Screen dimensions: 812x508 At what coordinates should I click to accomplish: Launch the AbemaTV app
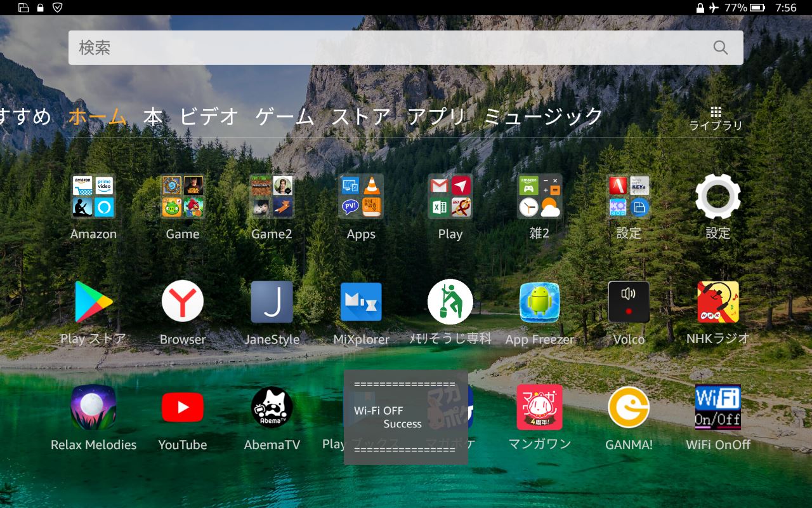pos(272,408)
